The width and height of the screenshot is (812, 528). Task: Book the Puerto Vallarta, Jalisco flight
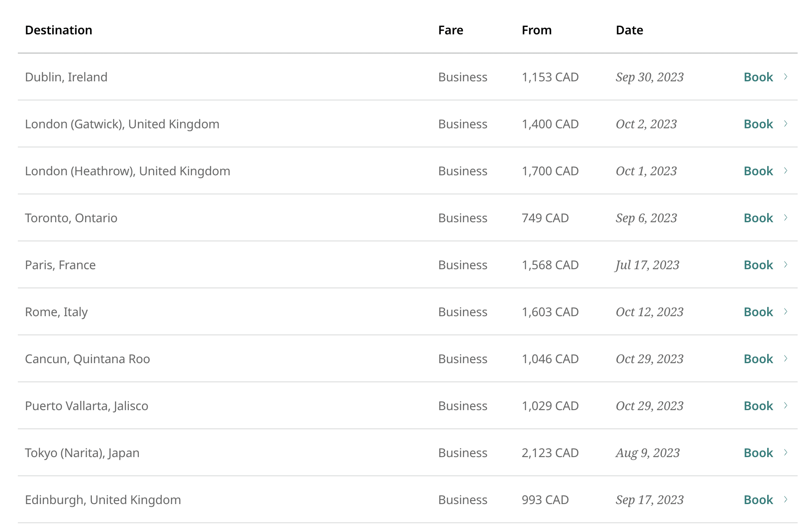click(758, 406)
